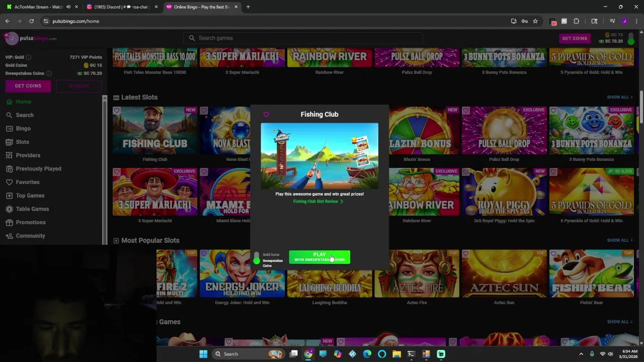Click the Top Games icon in the sidebar

tap(9, 196)
